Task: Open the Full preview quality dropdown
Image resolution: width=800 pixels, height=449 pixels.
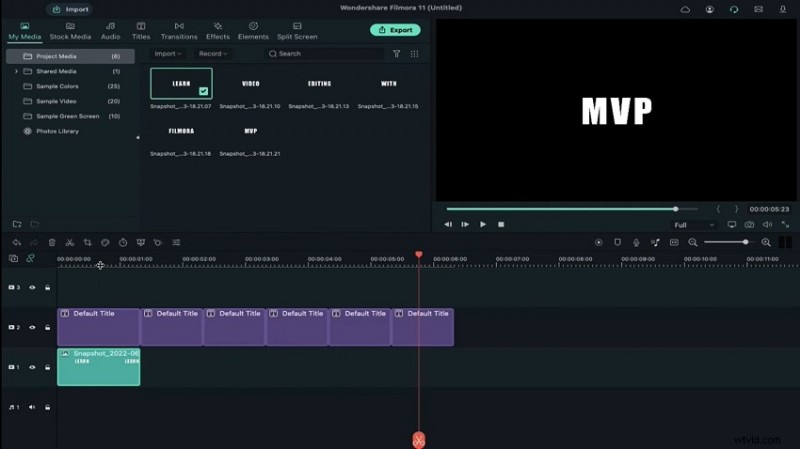Action: (694, 225)
